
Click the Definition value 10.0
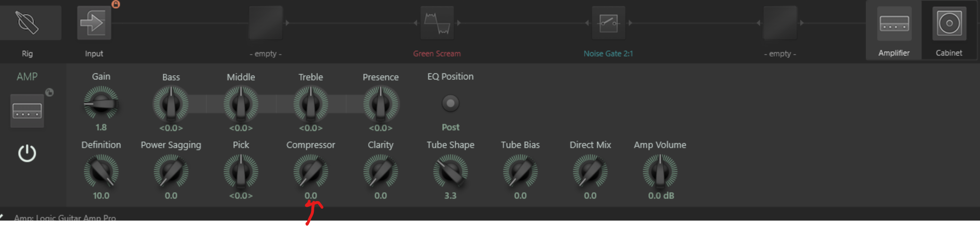click(101, 195)
